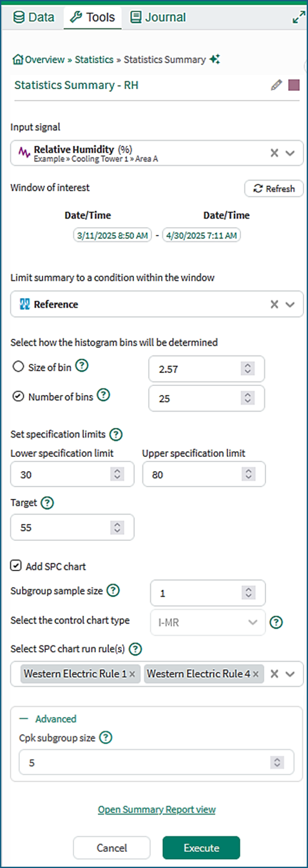Refresh the window of interest
Screen dimensions: 308x868
pos(274,188)
